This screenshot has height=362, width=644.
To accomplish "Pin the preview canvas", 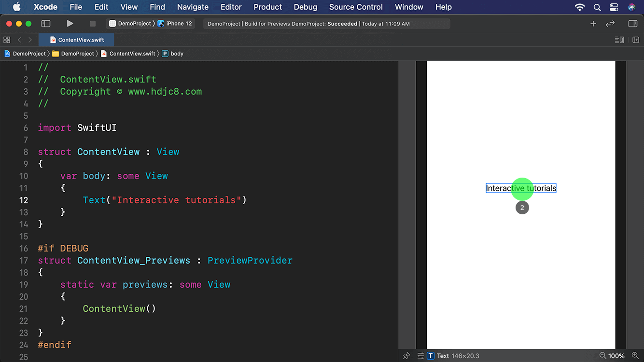I will tap(406, 356).
